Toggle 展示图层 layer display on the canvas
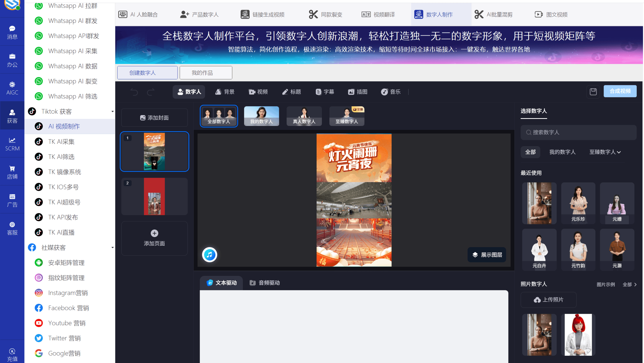The height and width of the screenshot is (363, 644). click(x=487, y=254)
